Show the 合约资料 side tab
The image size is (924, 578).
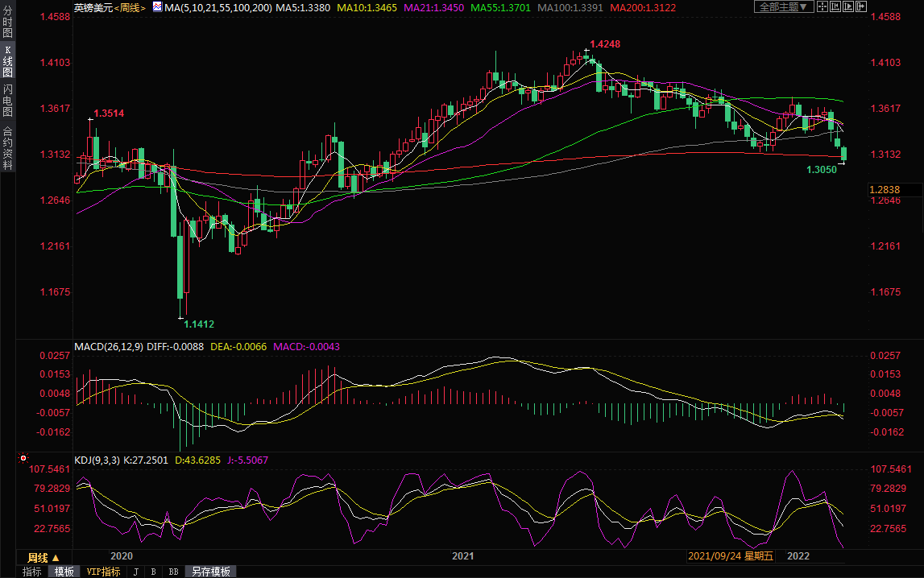(x=7, y=148)
